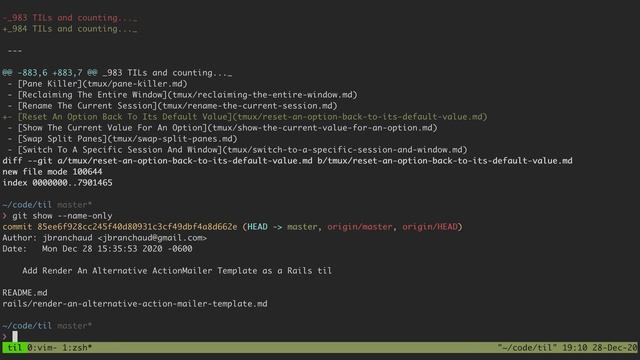Click the 'new file mode 100644' line
The image size is (640, 360).
[52, 172]
